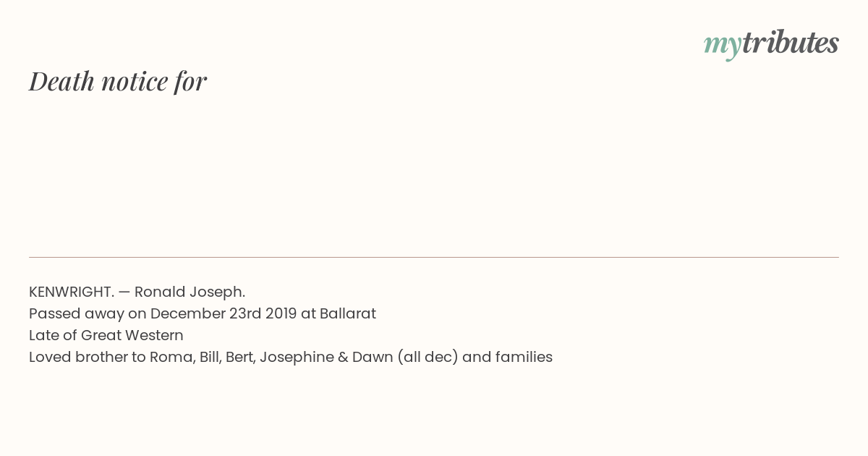
Task: Click the "Late of" text
Action: click(x=53, y=335)
